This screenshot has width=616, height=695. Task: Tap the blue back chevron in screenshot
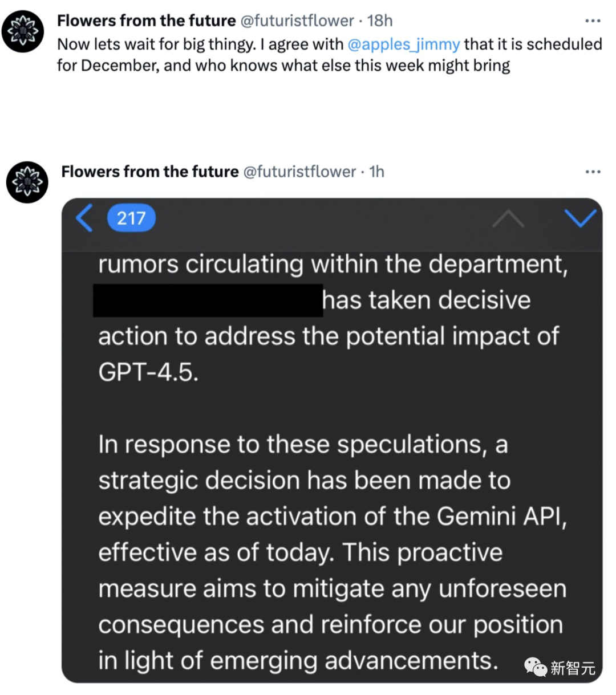[84, 218]
